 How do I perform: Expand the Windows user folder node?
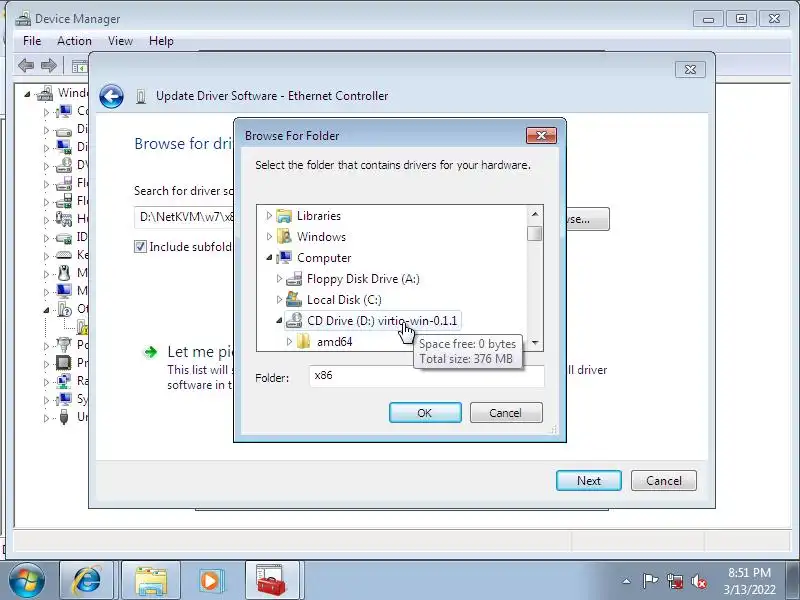[x=269, y=237]
